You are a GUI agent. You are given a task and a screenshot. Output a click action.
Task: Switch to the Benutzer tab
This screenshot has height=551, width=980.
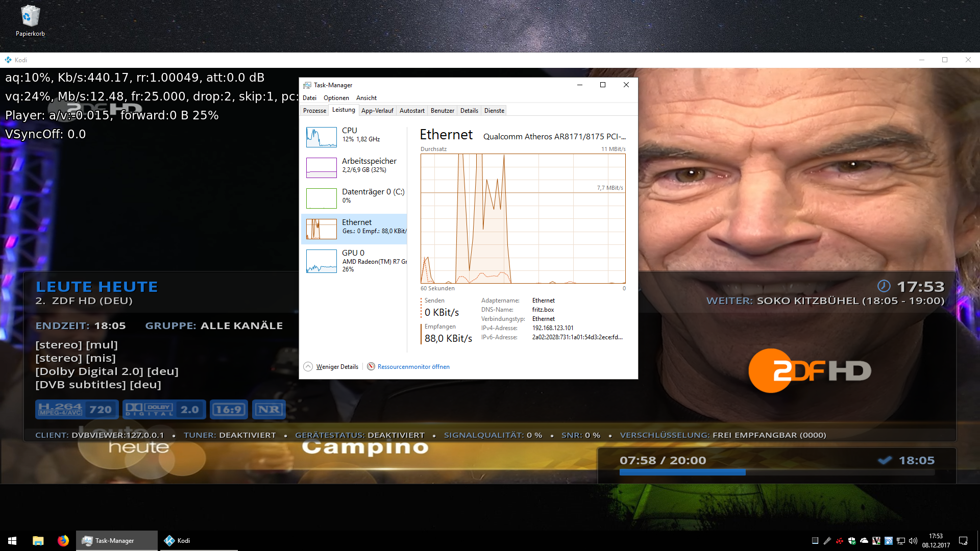tap(443, 110)
